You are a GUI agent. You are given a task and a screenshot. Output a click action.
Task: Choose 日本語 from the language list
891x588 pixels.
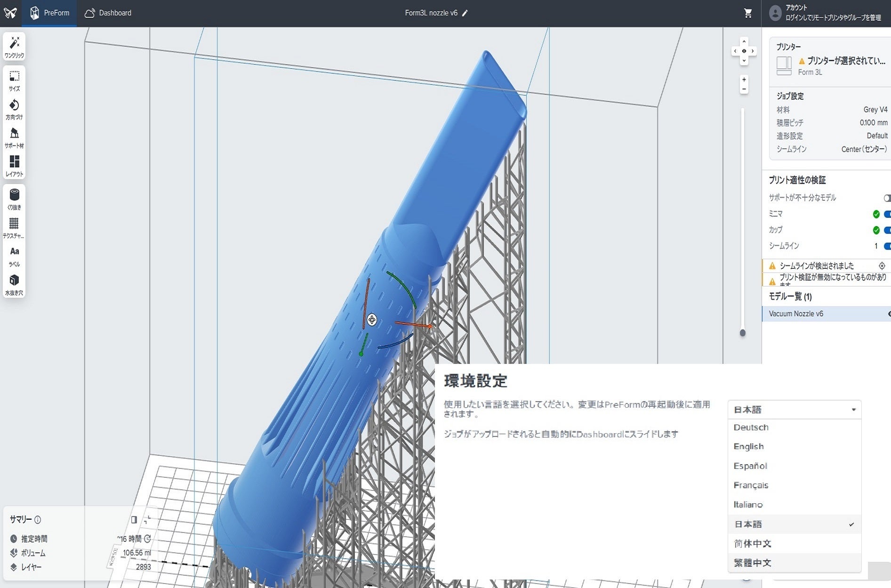click(x=795, y=524)
